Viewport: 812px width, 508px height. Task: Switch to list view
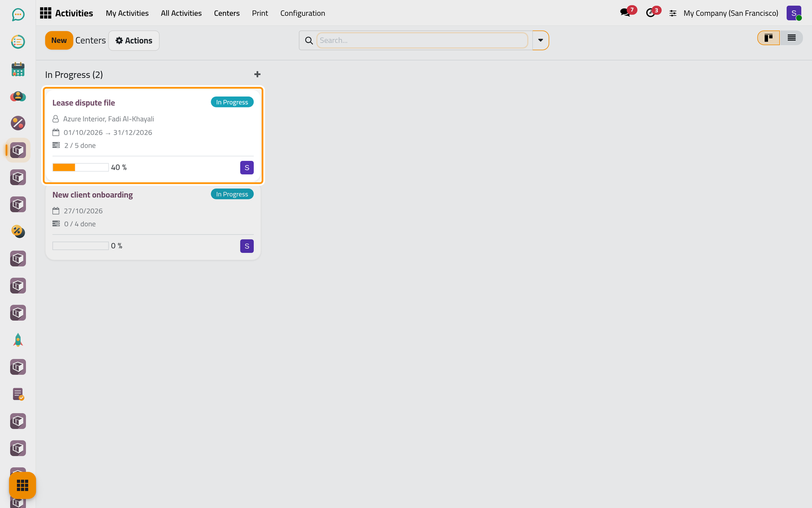tap(791, 38)
